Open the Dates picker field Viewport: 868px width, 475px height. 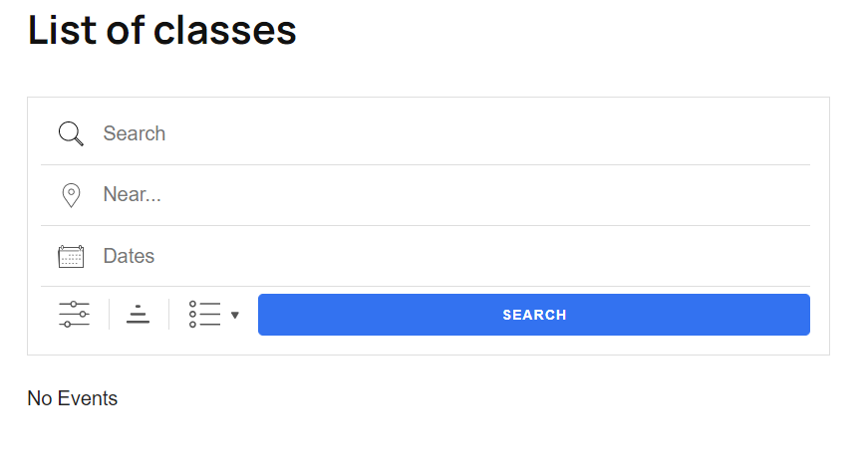[448, 257]
